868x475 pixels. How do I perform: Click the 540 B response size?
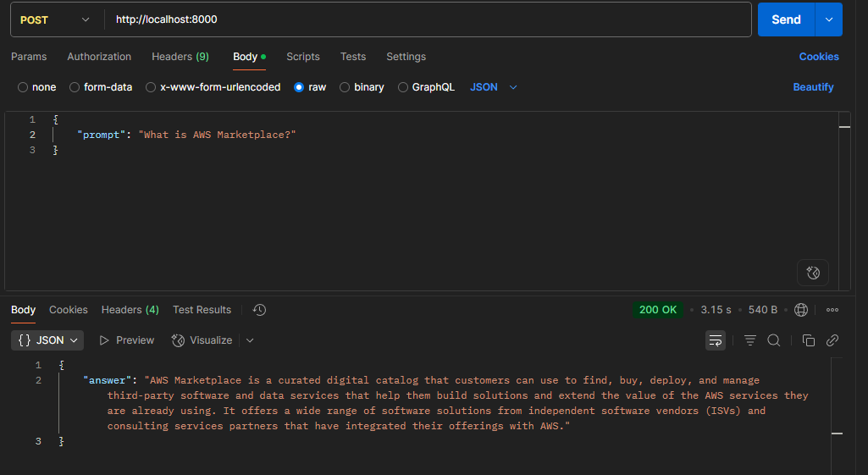tap(763, 310)
